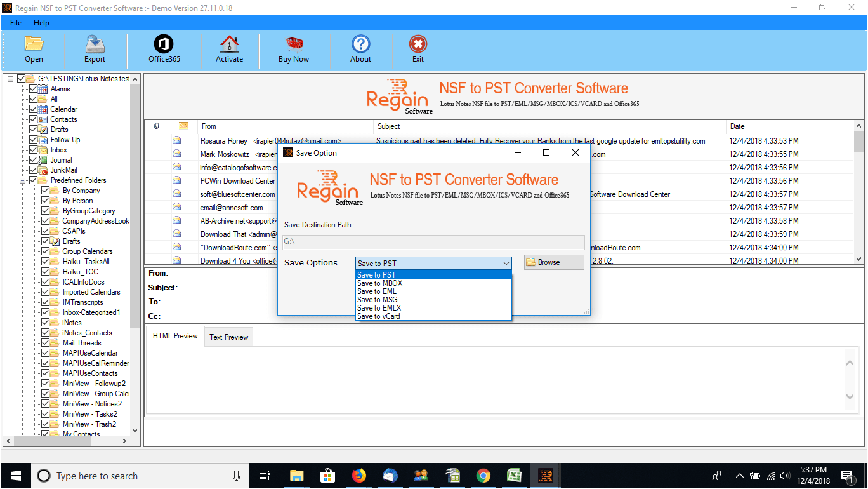
Task: Open the Help menu
Action: click(41, 23)
